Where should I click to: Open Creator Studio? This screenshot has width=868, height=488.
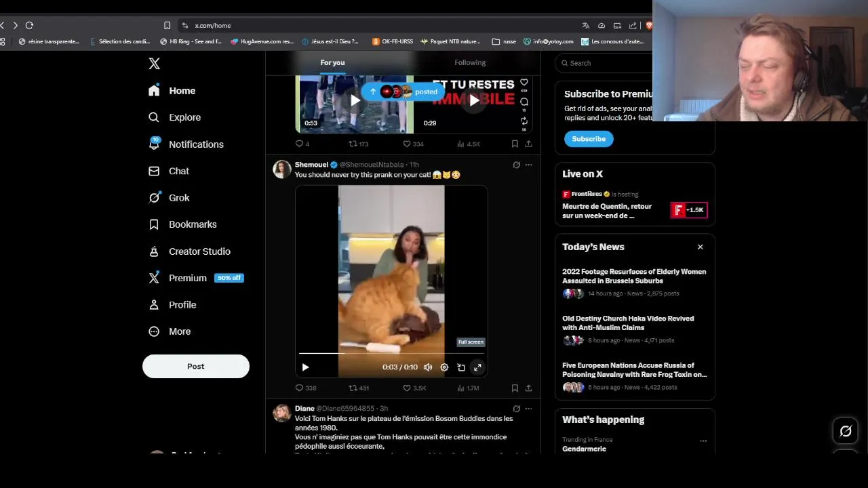click(x=190, y=251)
